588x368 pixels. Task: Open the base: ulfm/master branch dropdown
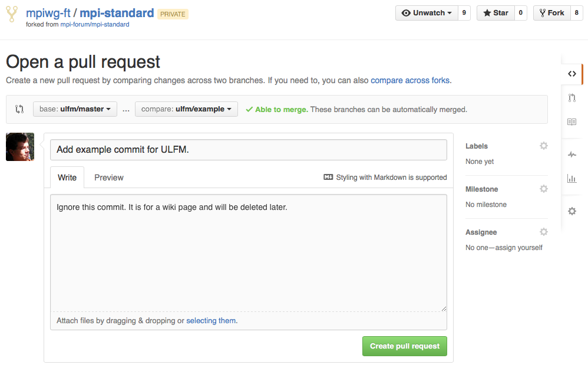pyautogui.click(x=75, y=109)
